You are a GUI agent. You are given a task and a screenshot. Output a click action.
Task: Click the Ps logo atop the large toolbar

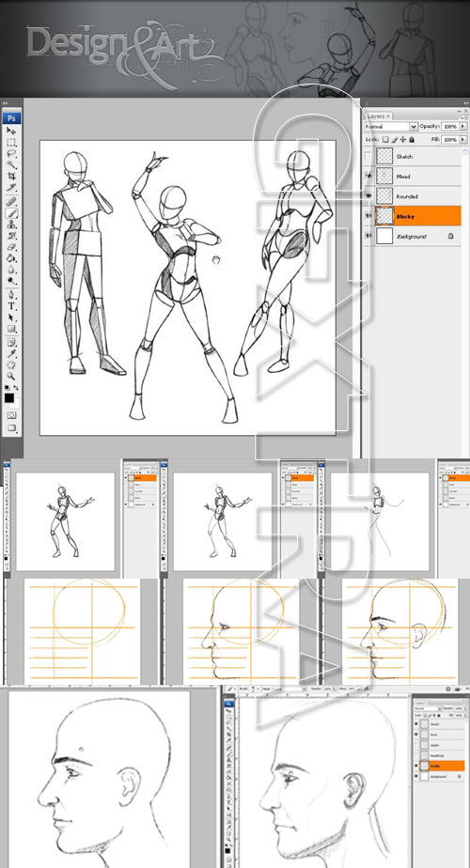(x=11, y=117)
